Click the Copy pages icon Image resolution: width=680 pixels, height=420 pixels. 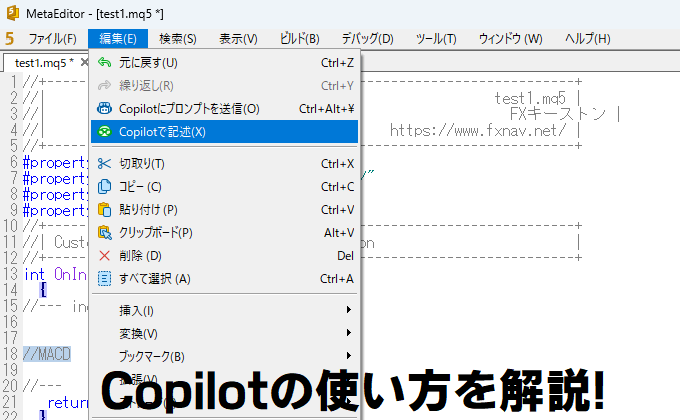pyautogui.click(x=104, y=187)
